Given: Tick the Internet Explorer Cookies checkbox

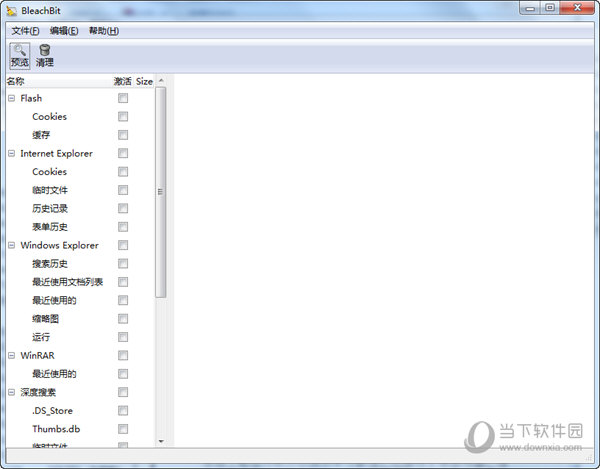Looking at the screenshot, I should click(123, 172).
